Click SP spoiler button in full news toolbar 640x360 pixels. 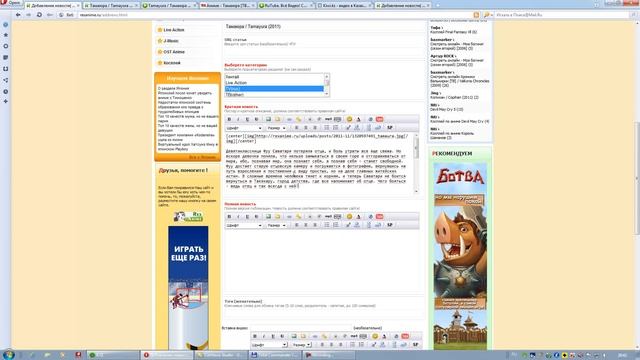[389, 225]
